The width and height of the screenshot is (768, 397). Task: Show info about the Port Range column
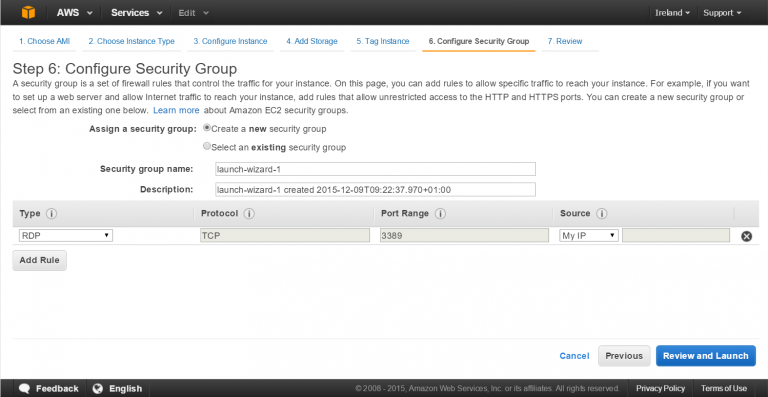coord(440,214)
